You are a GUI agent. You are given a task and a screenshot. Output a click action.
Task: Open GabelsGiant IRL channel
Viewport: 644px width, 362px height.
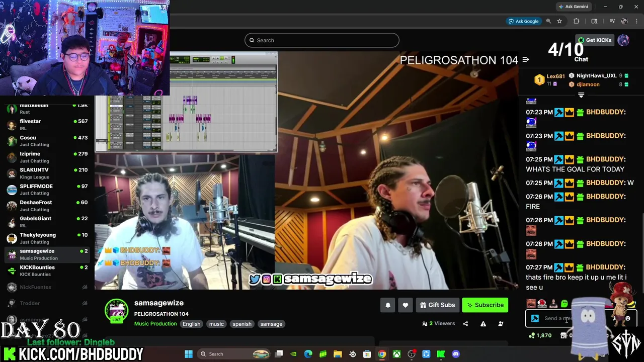[x=47, y=222]
